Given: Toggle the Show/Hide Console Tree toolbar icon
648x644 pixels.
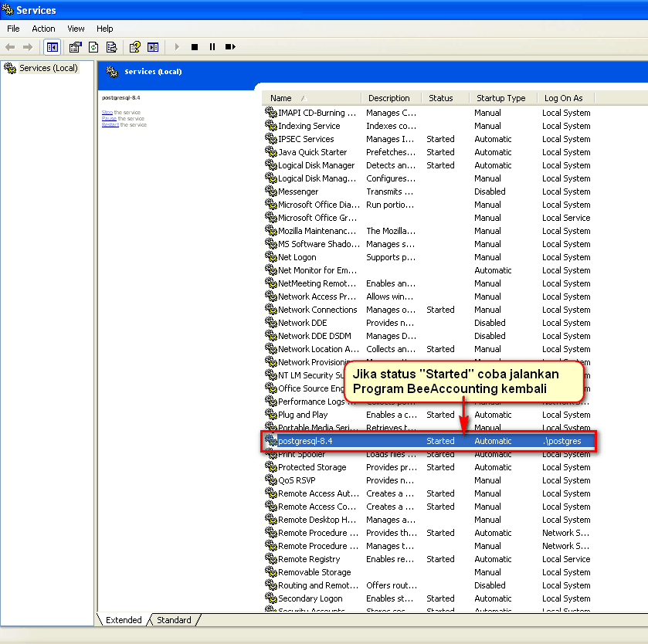Looking at the screenshot, I should [x=53, y=47].
